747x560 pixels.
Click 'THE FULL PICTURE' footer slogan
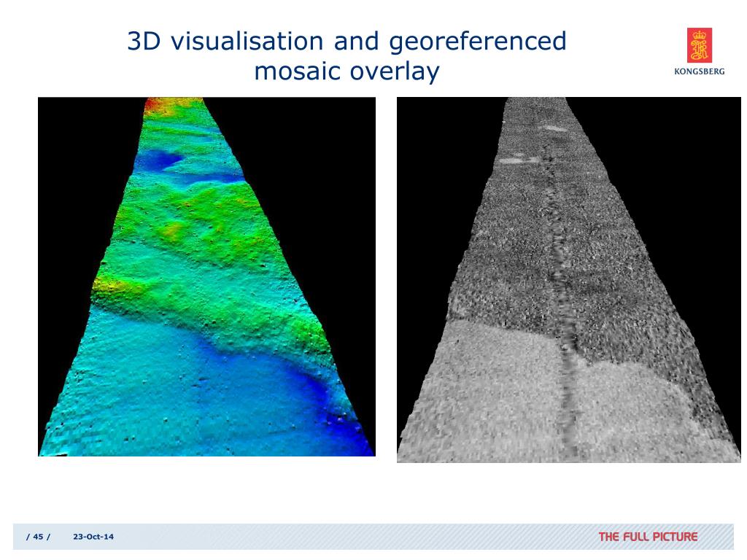pyautogui.click(x=648, y=537)
